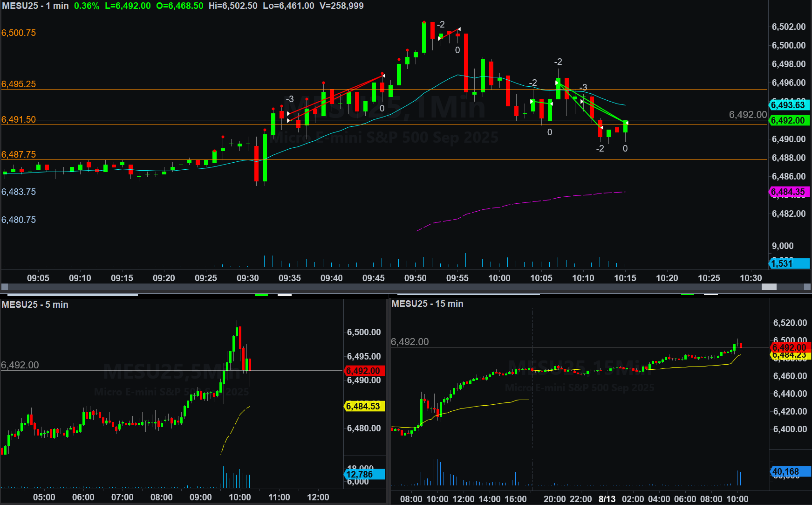Click the 8/13 date label on 15-min axis

tap(607, 499)
